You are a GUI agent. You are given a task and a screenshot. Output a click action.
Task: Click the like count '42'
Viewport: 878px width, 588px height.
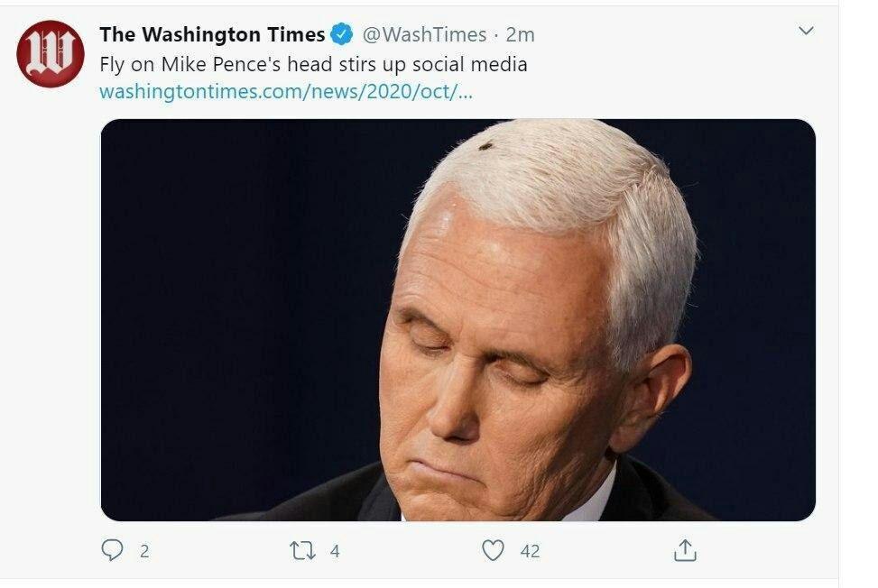point(530,551)
